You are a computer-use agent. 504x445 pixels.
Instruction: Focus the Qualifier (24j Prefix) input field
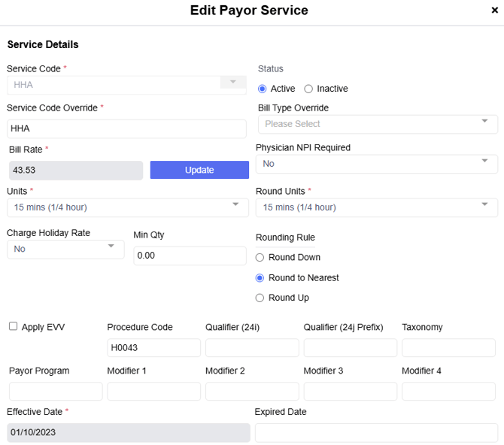pyautogui.click(x=351, y=347)
